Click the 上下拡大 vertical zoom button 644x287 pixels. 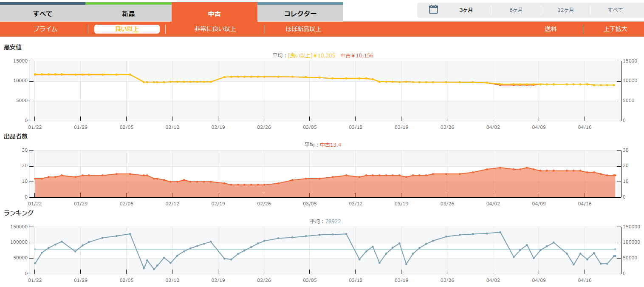pyautogui.click(x=615, y=29)
